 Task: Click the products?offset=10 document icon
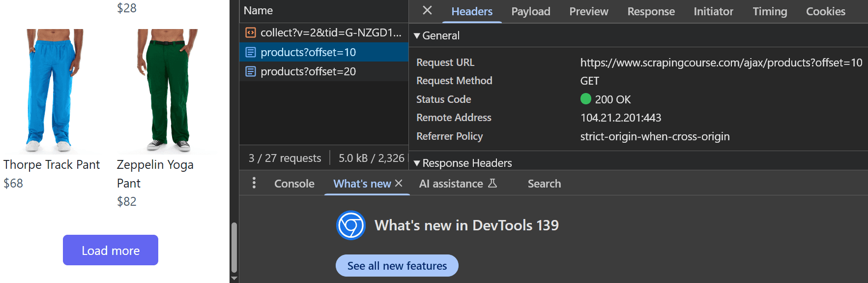(x=251, y=52)
